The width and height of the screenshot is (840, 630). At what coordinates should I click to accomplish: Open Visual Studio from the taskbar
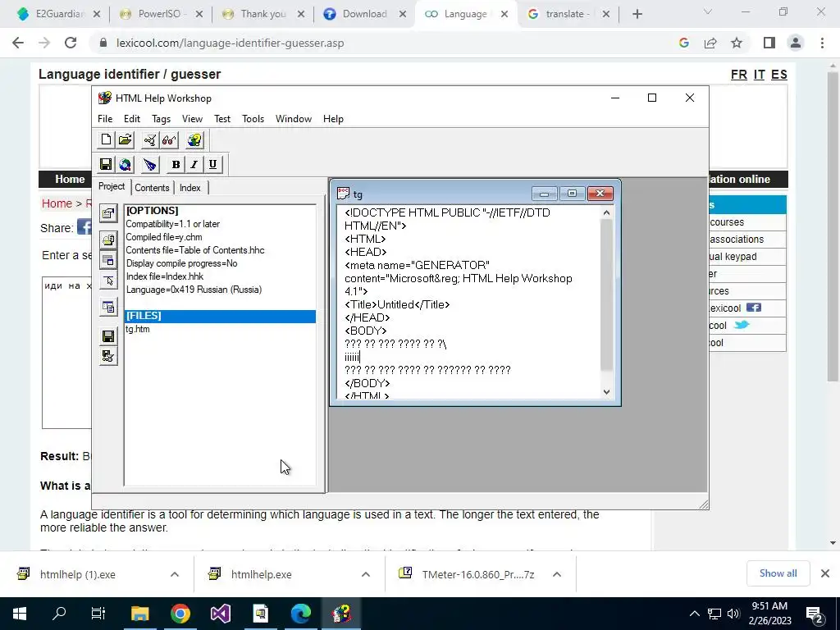click(x=220, y=614)
